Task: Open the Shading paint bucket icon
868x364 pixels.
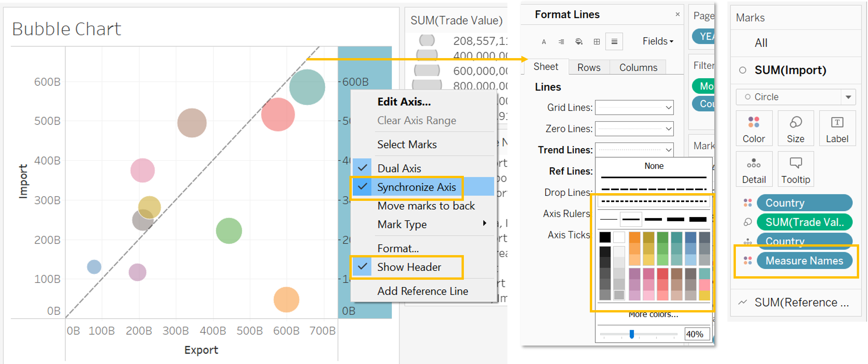Action: coord(579,42)
